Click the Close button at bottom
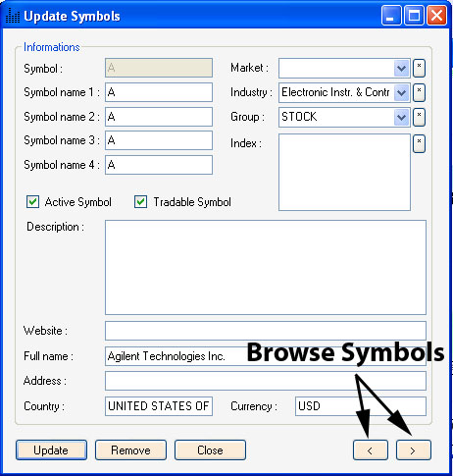Image resolution: width=453 pixels, height=476 pixels. point(210,450)
